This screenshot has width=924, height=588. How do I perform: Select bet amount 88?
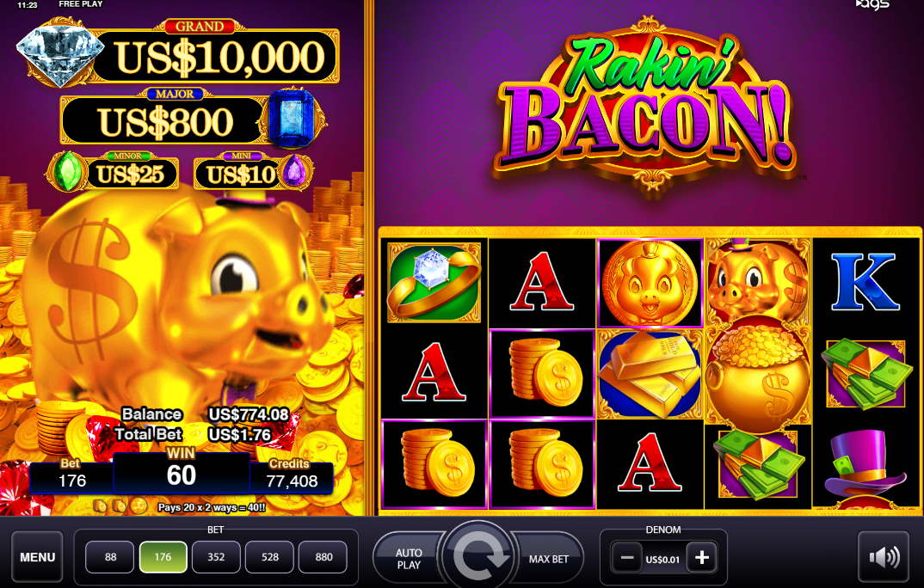coord(110,557)
